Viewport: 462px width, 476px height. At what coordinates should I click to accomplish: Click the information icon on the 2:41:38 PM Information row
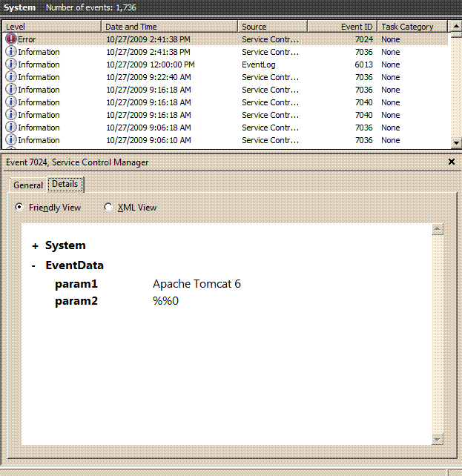click(x=11, y=52)
